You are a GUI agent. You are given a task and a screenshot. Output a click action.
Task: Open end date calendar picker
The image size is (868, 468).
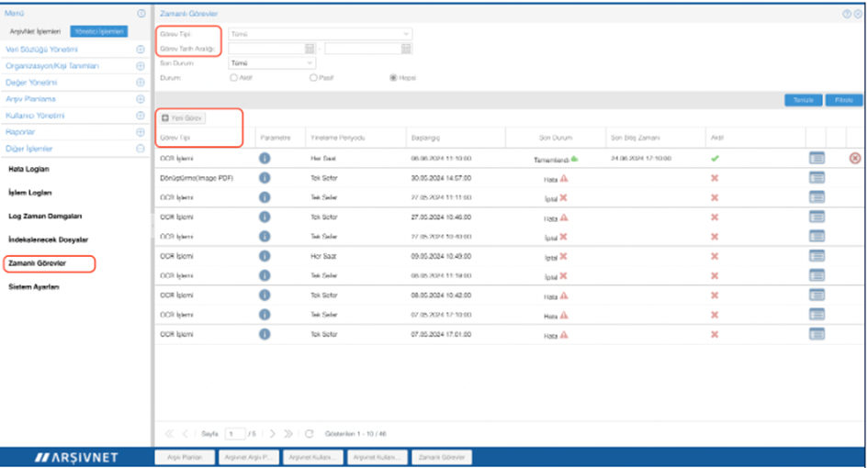(405, 48)
